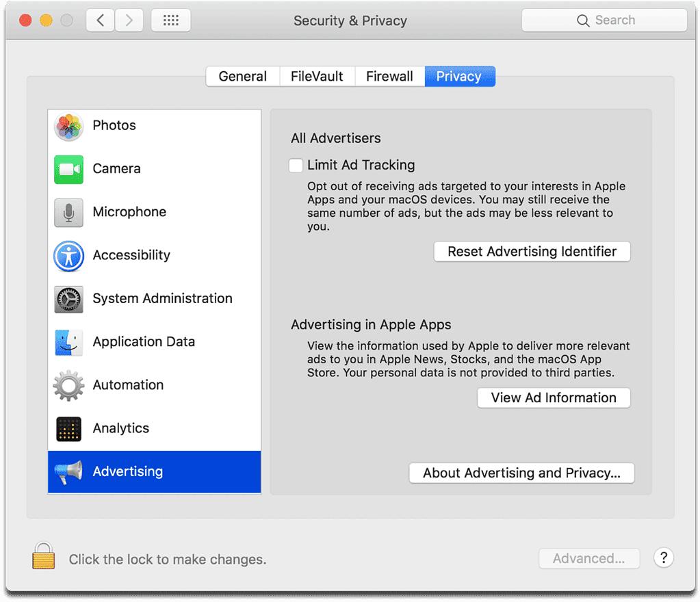Switch to the General tab
The image size is (700, 602).
point(242,77)
